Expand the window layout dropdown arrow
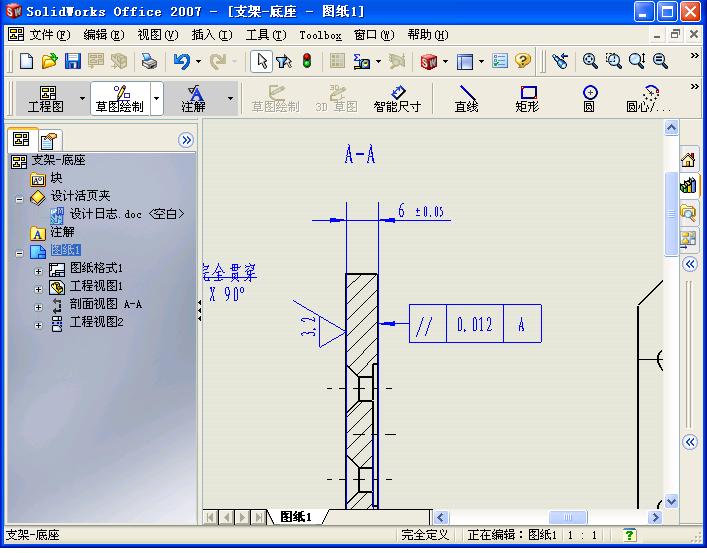 (482, 61)
